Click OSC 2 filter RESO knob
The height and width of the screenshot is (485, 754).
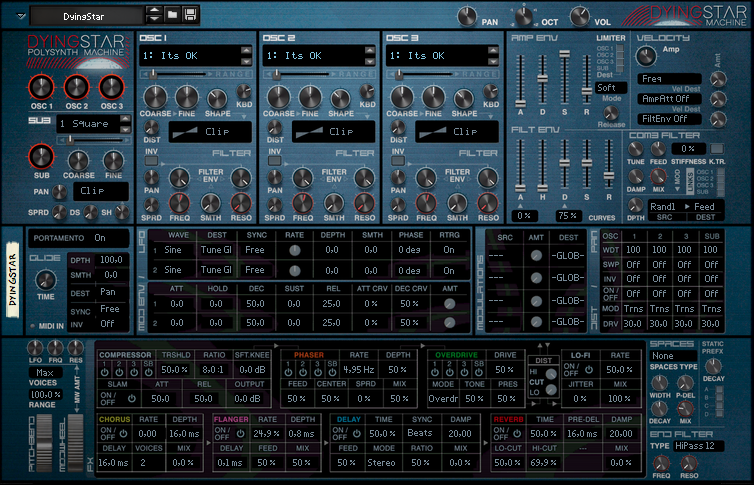(364, 203)
